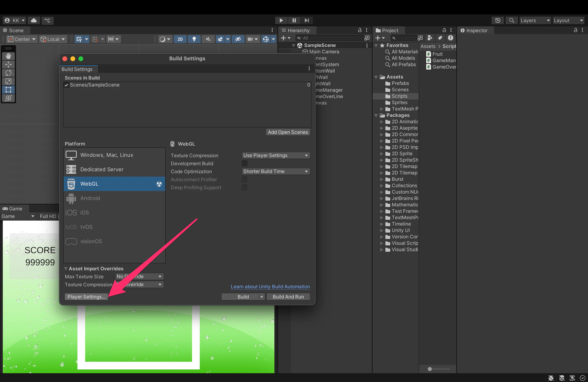
Task: Open the Fruit script asset
Action: 437,54
